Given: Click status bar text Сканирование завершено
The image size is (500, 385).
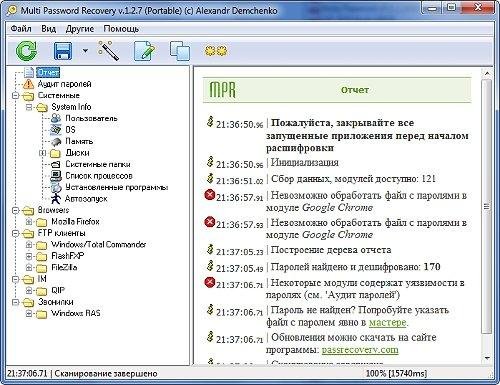Looking at the screenshot, I should (106, 373).
